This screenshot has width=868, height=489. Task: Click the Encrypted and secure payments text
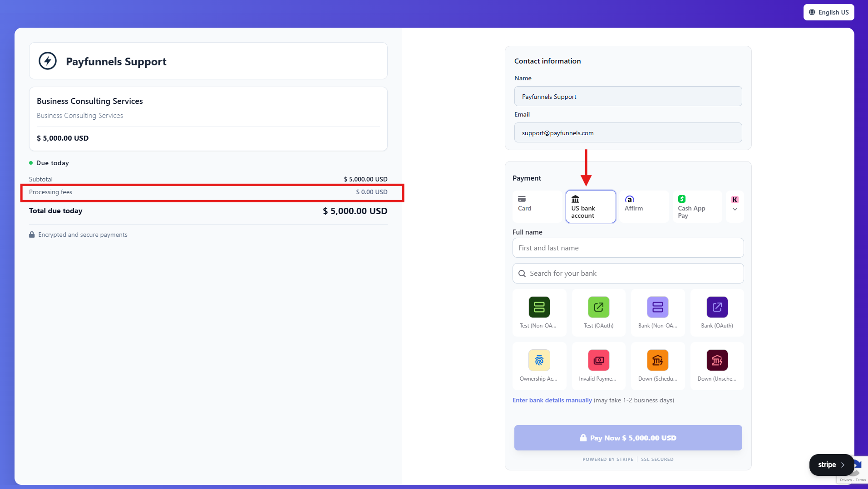click(x=83, y=235)
